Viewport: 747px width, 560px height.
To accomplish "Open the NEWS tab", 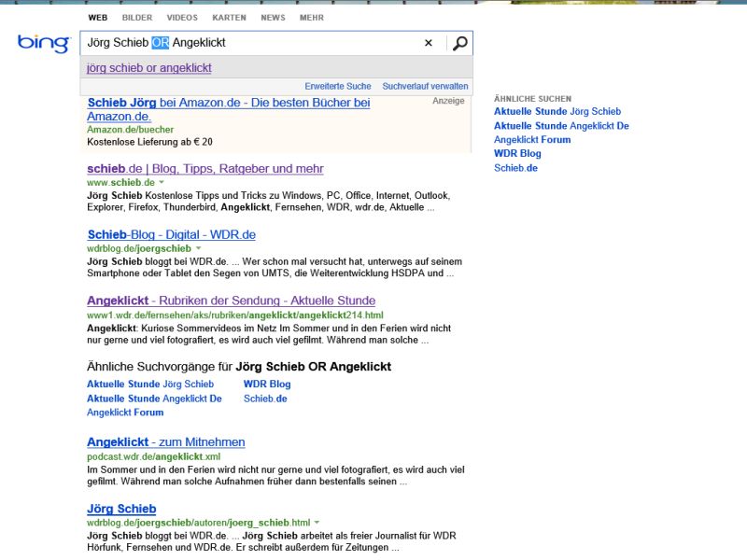I will click(x=273, y=18).
